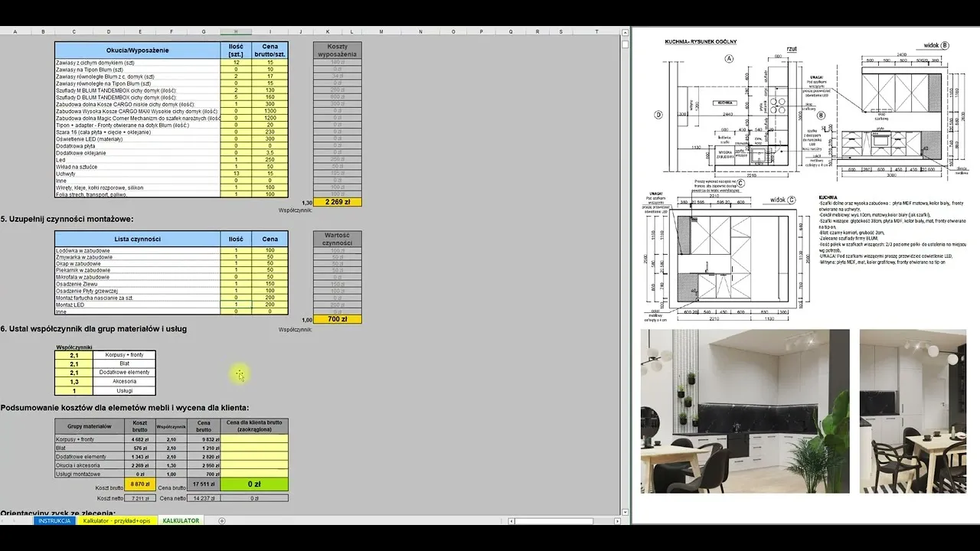Click the 700 zł assembly total cell
Image resolution: width=980 pixels, height=551 pixels.
click(338, 319)
